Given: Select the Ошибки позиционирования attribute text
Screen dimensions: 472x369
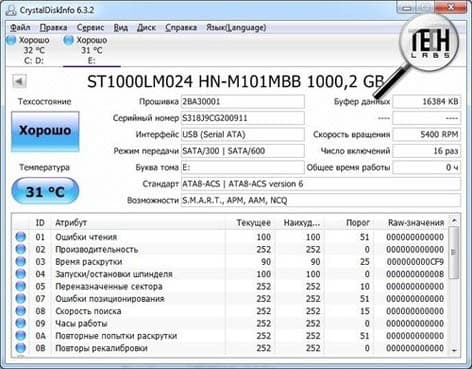Looking at the screenshot, I should pos(110,299).
